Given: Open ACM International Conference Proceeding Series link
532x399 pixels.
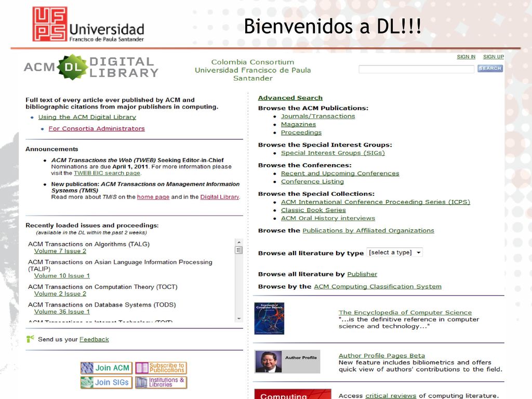Looking at the screenshot, I should coord(376,202).
